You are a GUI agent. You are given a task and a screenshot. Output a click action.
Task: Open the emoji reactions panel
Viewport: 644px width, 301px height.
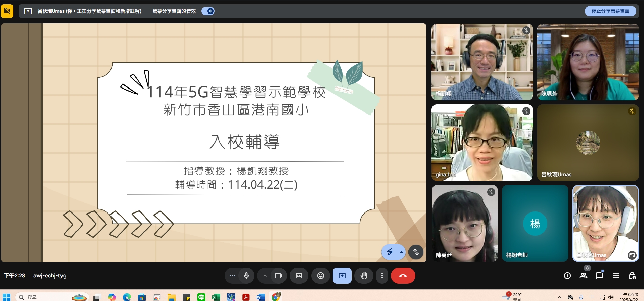click(320, 276)
